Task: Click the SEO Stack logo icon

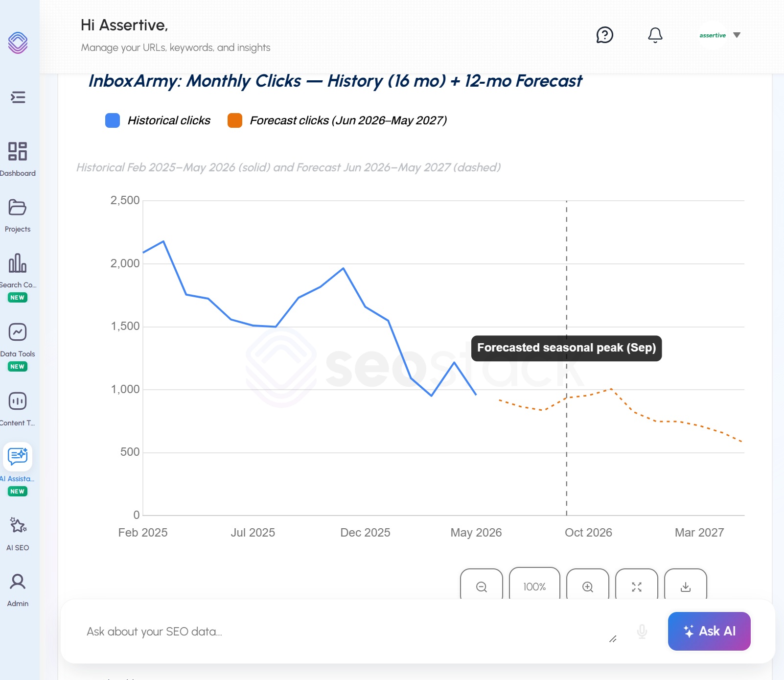Action: (18, 43)
